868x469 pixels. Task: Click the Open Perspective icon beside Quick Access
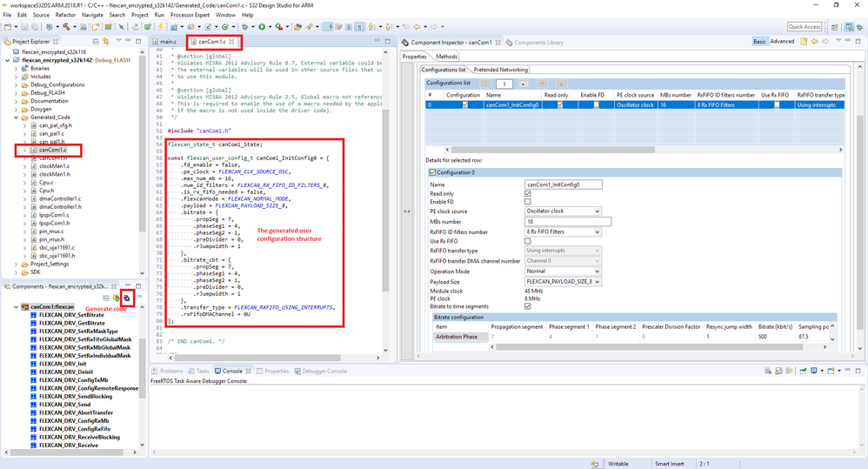[x=835, y=27]
